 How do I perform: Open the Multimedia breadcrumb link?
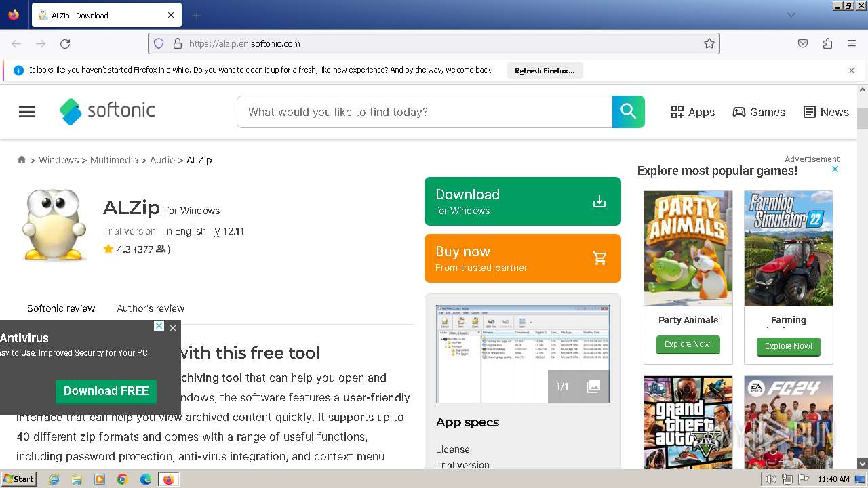[114, 160]
